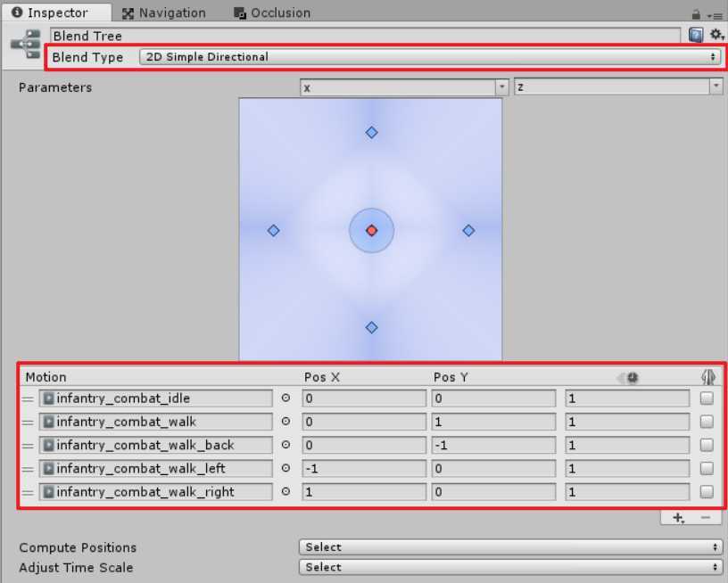Open object picker for infantry_combat_walk_right

(x=286, y=491)
